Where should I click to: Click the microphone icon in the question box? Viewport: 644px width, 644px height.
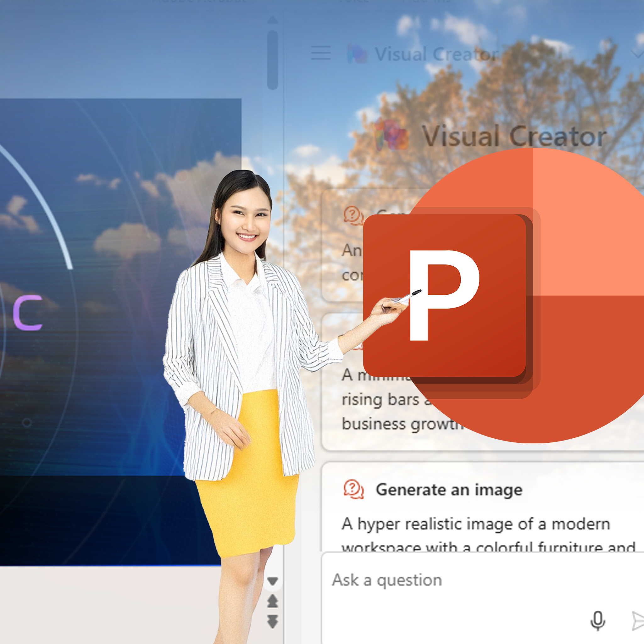[598, 620]
